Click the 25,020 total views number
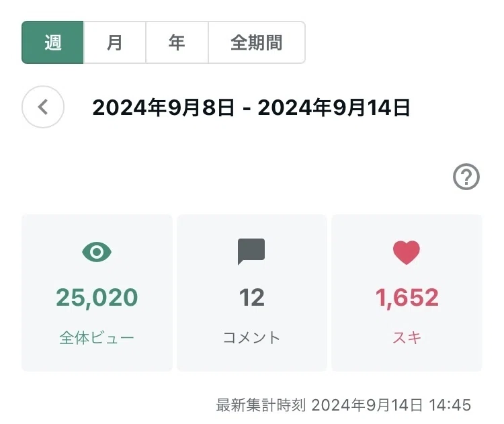This screenshot has width=504, height=424. (97, 298)
